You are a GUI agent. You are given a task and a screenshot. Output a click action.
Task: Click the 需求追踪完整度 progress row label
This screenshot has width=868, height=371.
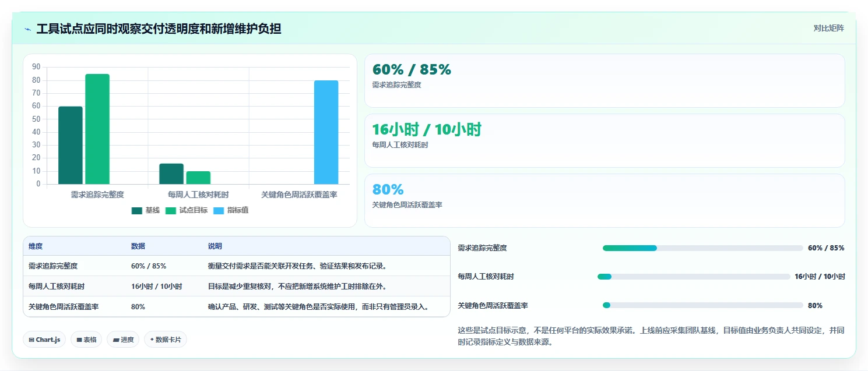click(x=483, y=248)
